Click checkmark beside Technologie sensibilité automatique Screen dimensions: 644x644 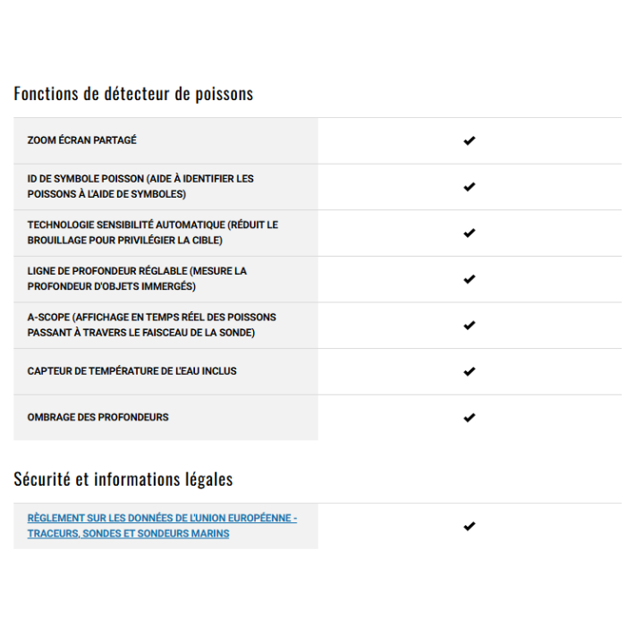tap(469, 233)
